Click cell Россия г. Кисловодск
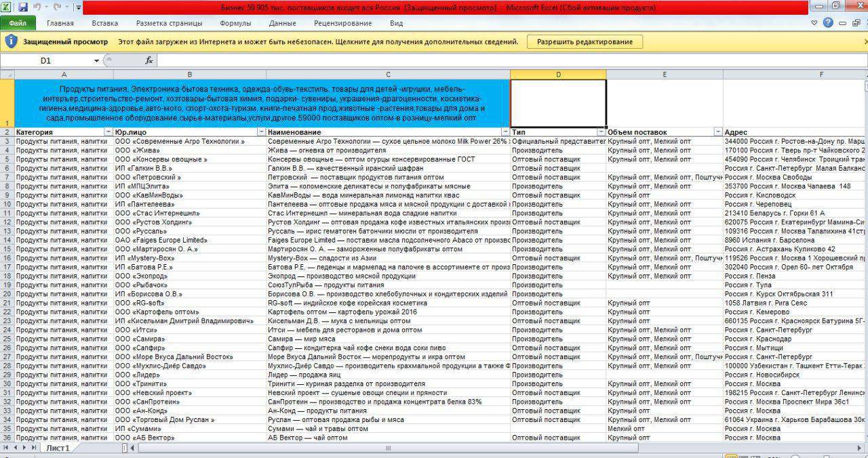This screenshot has width=868, height=458. (795, 195)
